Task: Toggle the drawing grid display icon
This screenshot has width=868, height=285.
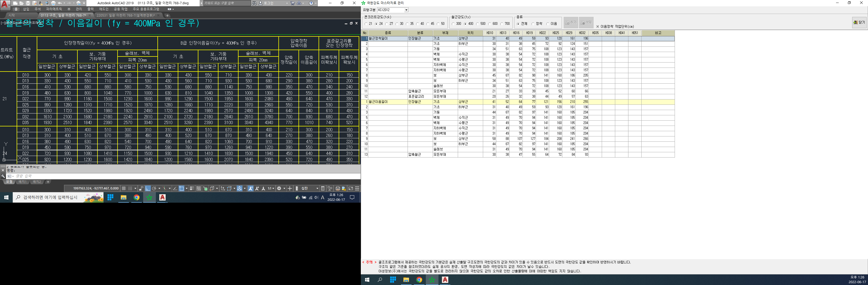Action: point(124,188)
